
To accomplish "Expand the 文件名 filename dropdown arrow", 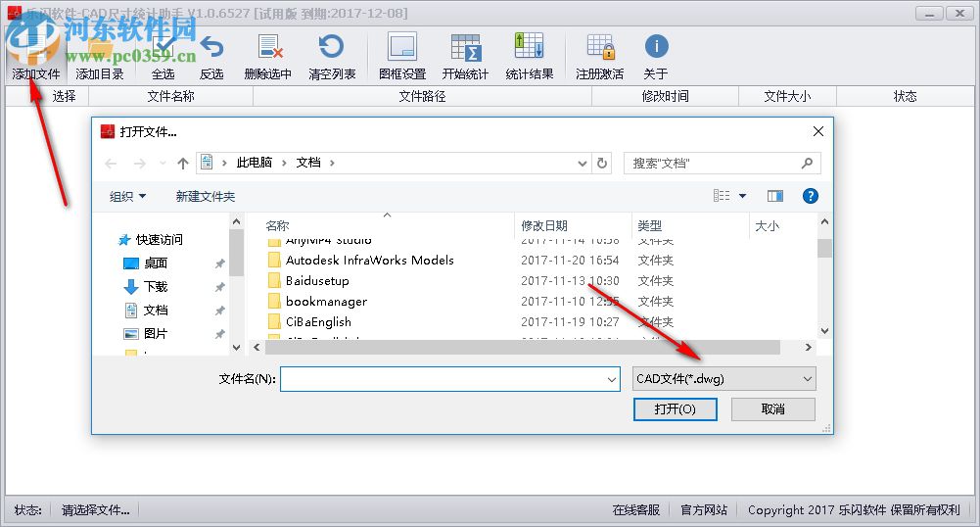I will click(611, 379).
